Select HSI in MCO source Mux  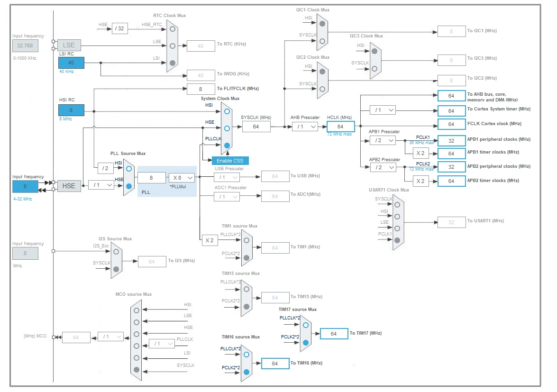[x=137, y=310]
